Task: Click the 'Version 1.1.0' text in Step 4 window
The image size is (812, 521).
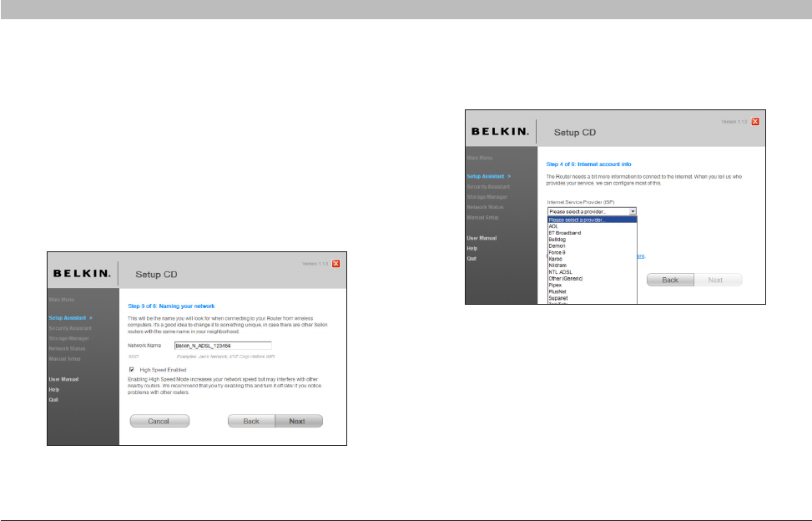Action: (734, 122)
